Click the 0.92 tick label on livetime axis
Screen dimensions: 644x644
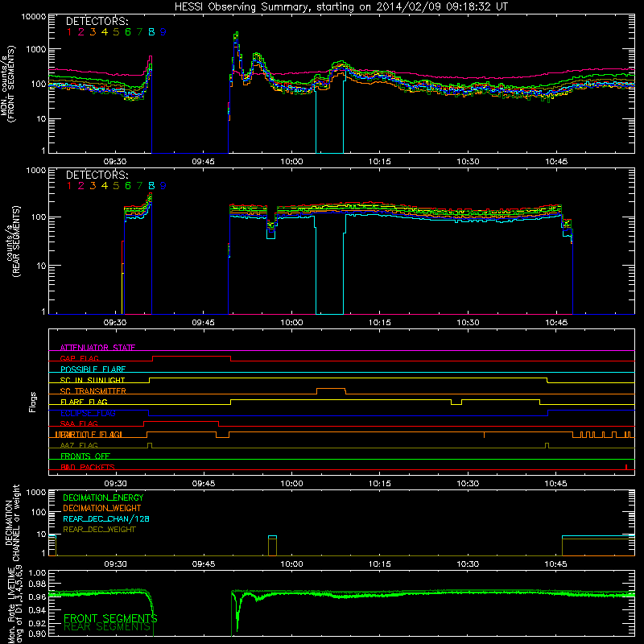point(37,623)
